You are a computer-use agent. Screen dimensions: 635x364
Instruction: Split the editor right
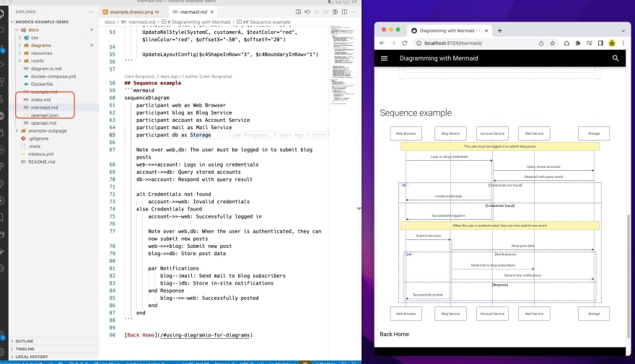[344, 12]
